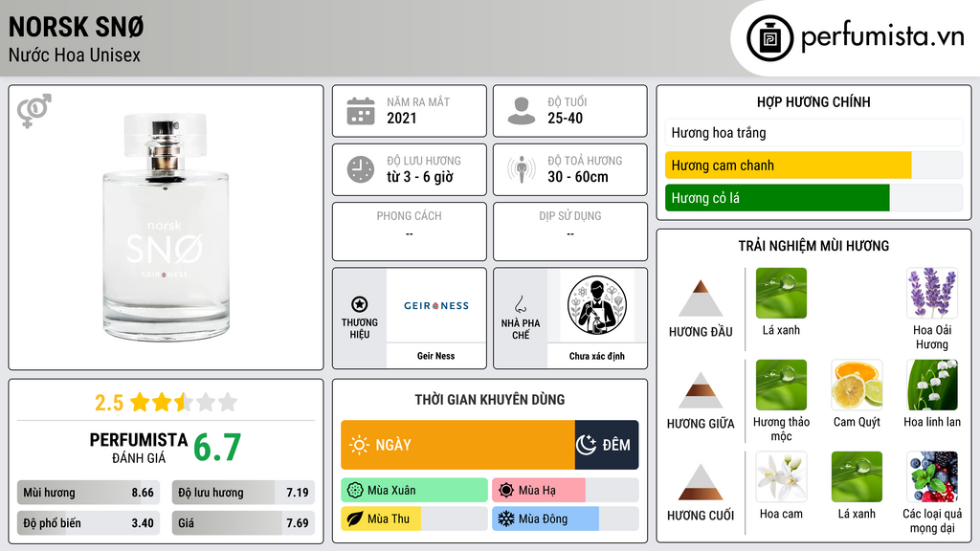Image resolution: width=980 pixels, height=551 pixels.
Task: Click the orange Ngày daytime bar
Action: (x=457, y=445)
